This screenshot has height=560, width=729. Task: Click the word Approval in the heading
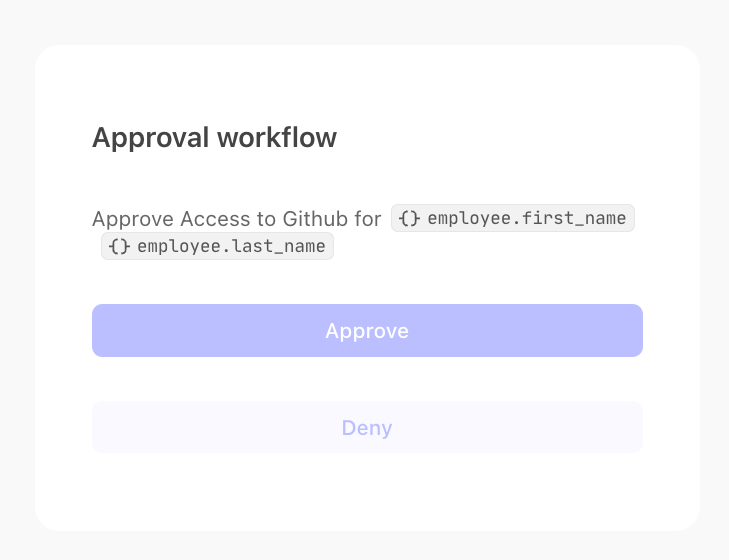tap(151, 138)
